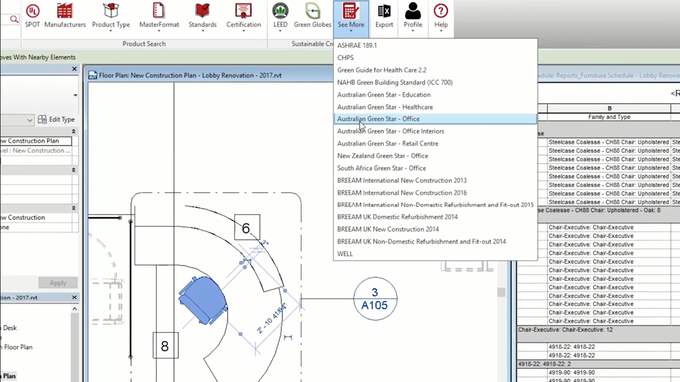This screenshot has width=680, height=382.
Task: Select BREEAM International New Construction 2016
Action: [435, 193]
